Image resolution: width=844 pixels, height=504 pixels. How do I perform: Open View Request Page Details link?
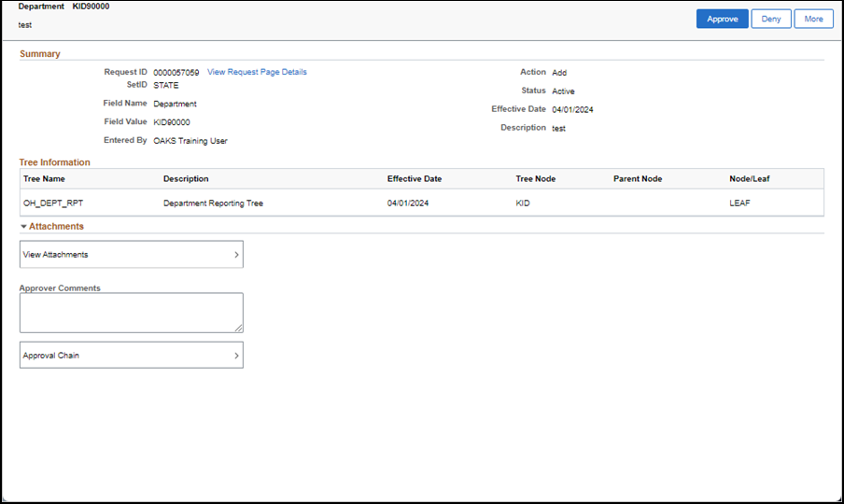[257, 72]
